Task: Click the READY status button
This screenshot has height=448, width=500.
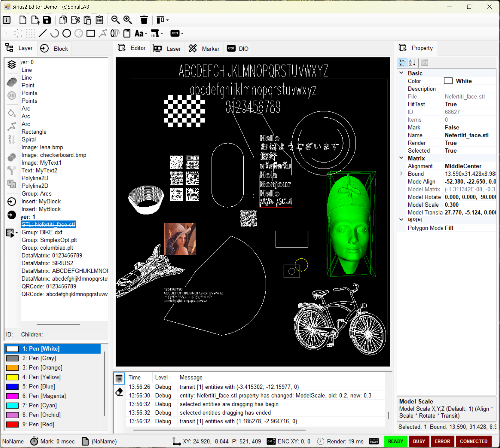Action: click(x=395, y=441)
